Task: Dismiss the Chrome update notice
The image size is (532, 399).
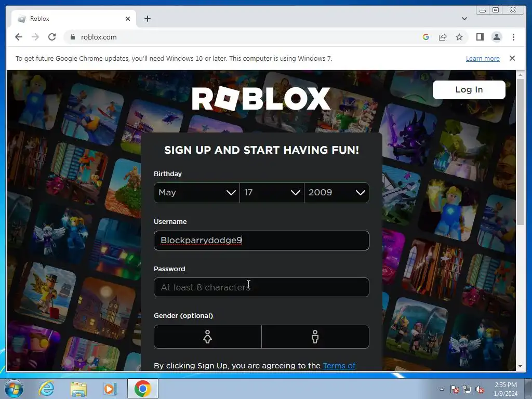Action: click(x=512, y=58)
